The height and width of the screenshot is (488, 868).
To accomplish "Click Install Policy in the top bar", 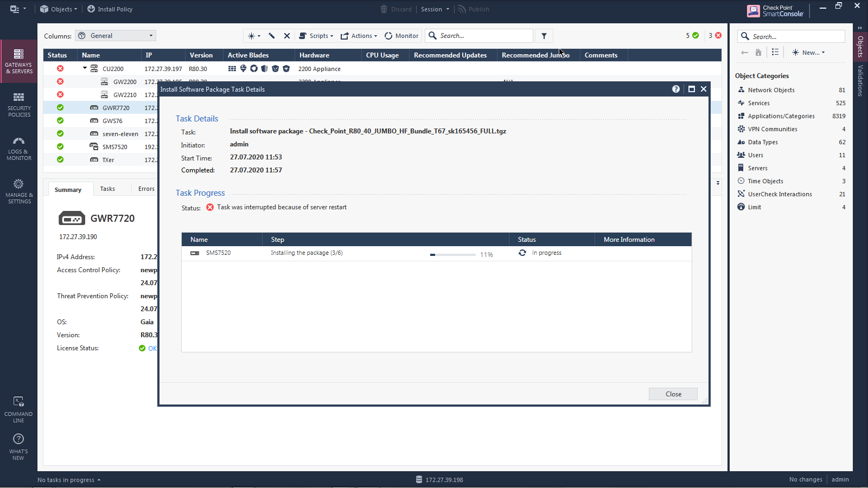I will [x=110, y=9].
